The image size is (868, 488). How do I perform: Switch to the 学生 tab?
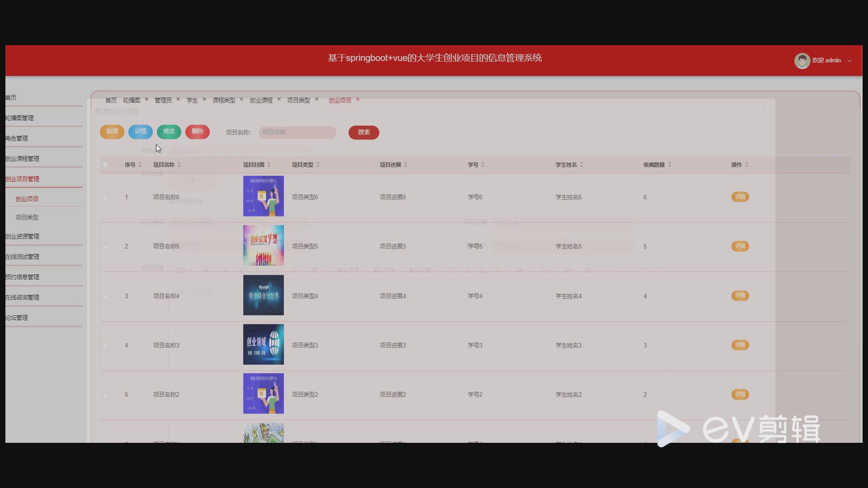point(192,100)
